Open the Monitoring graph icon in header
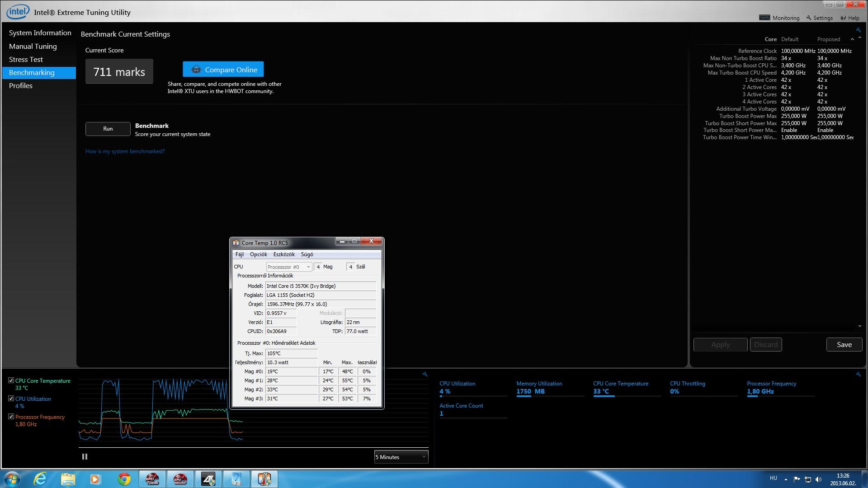This screenshot has width=868, height=488. (x=764, y=18)
